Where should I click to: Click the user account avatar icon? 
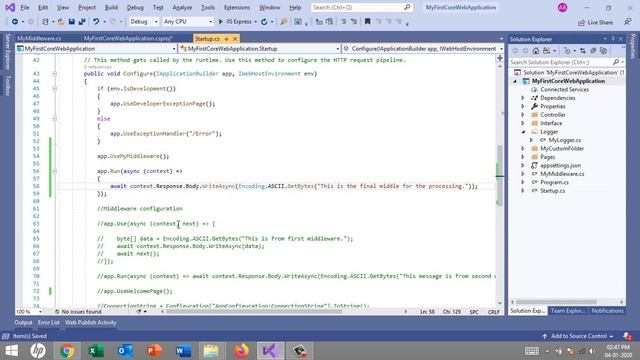point(562,7)
